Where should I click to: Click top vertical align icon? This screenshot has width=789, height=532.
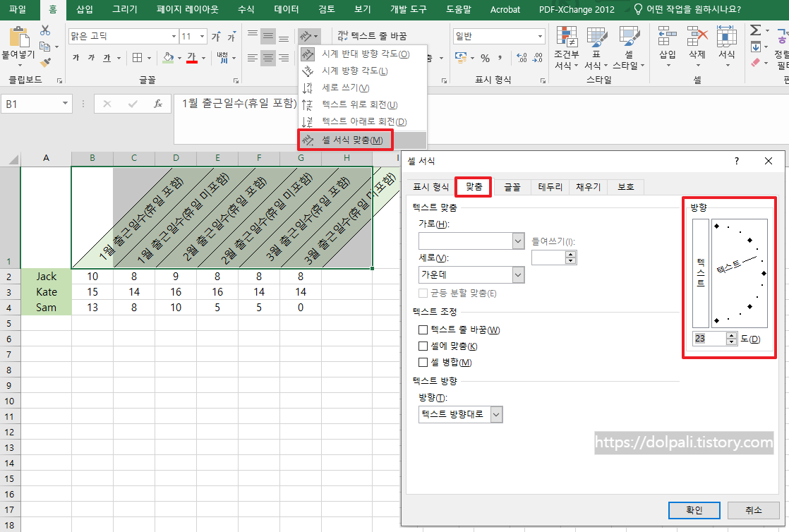point(253,36)
